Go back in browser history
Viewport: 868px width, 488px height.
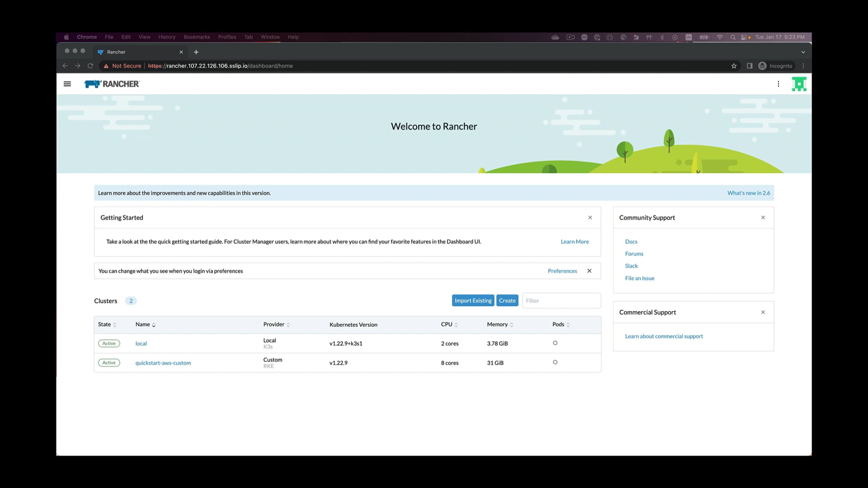[x=65, y=66]
